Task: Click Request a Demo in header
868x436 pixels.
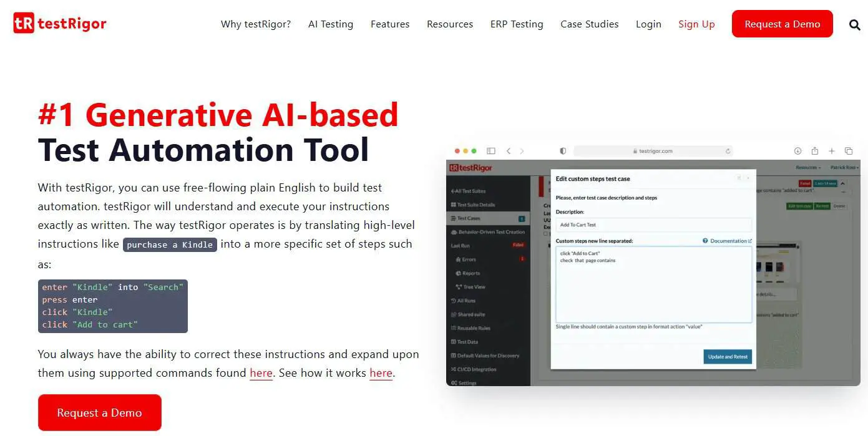Action: click(783, 24)
